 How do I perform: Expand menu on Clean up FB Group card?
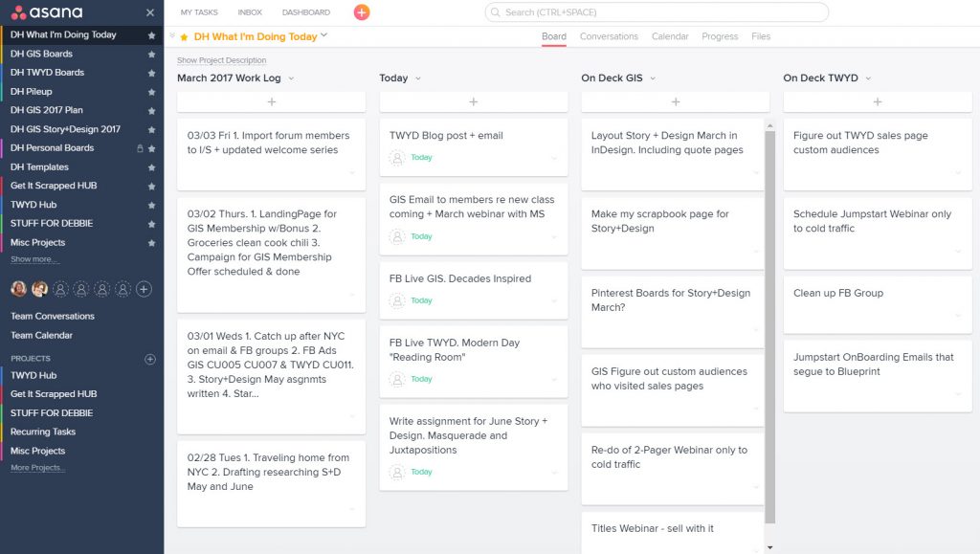click(x=958, y=316)
